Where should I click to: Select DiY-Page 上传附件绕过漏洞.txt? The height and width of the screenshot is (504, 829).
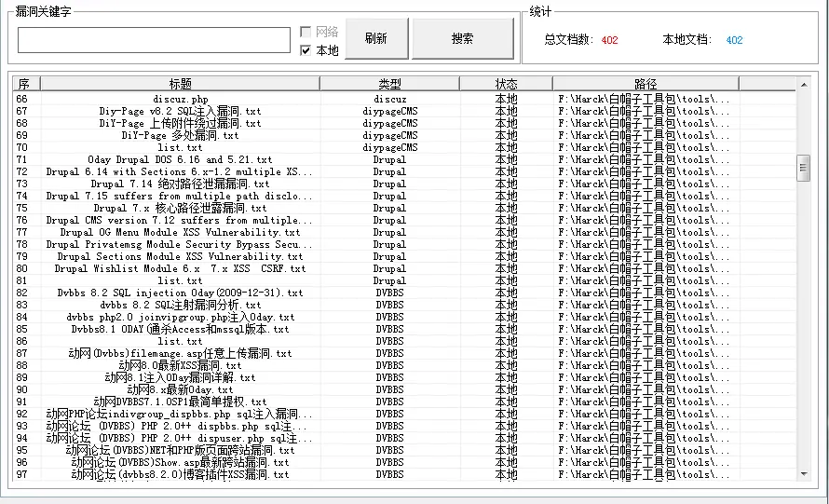181,123
